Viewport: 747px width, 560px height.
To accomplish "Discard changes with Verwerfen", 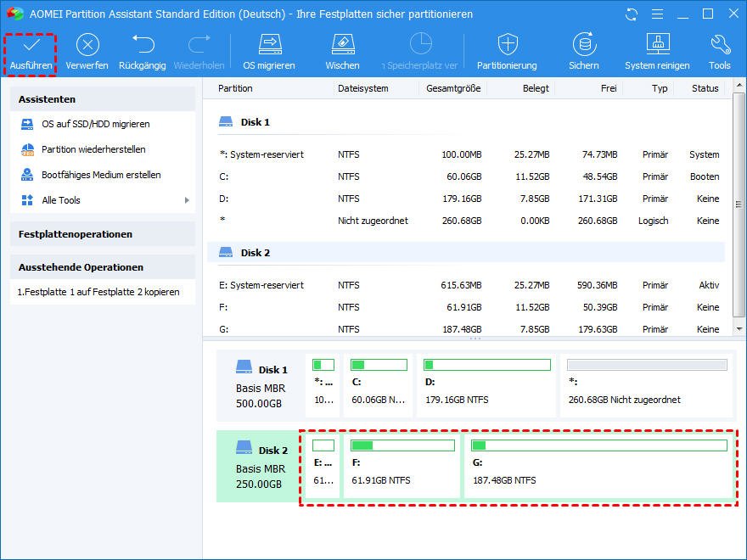I will click(87, 53).
